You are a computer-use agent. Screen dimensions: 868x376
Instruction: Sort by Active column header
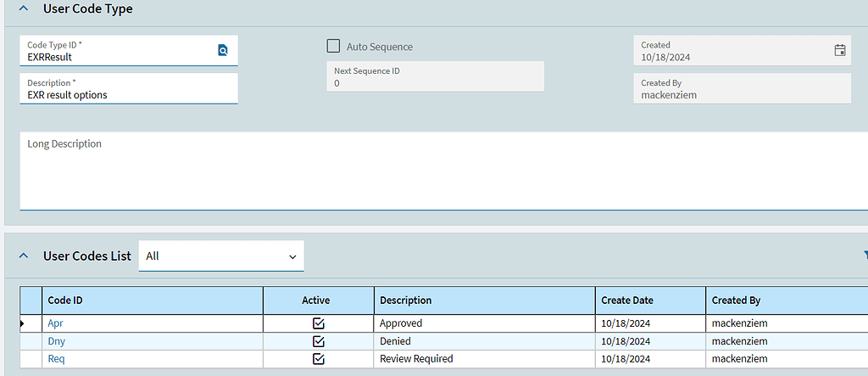pos(319,300)
